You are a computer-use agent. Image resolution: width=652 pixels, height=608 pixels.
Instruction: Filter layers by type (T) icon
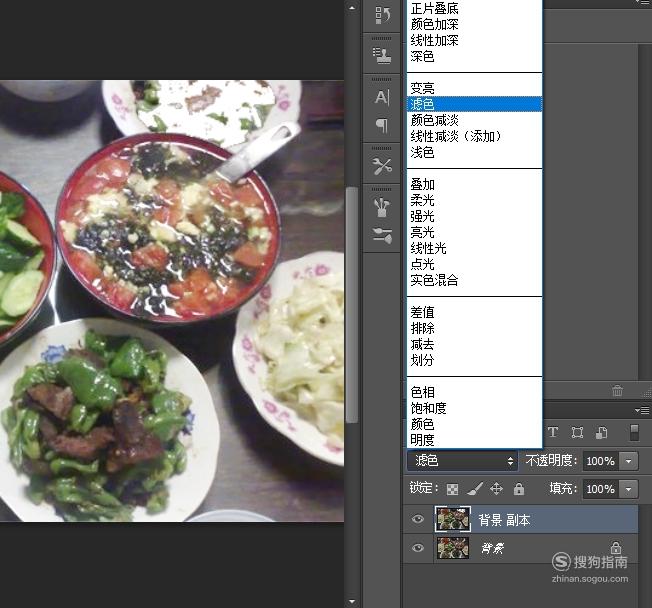tap(553, 432)
